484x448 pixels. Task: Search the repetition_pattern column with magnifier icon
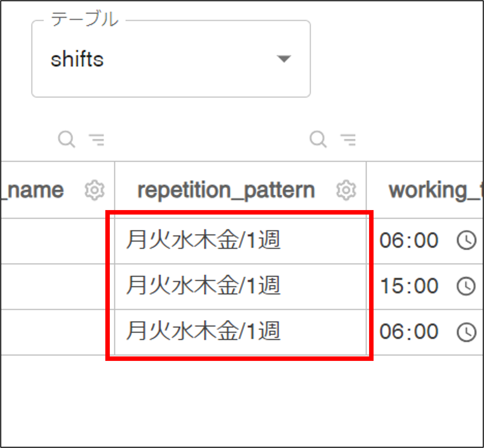318,139
